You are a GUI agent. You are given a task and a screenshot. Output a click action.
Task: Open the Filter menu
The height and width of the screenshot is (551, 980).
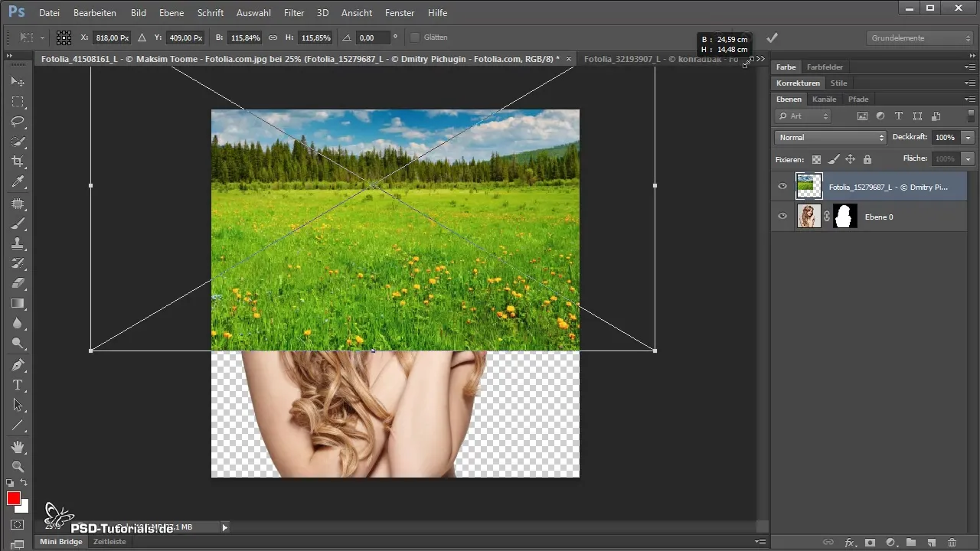294,13
